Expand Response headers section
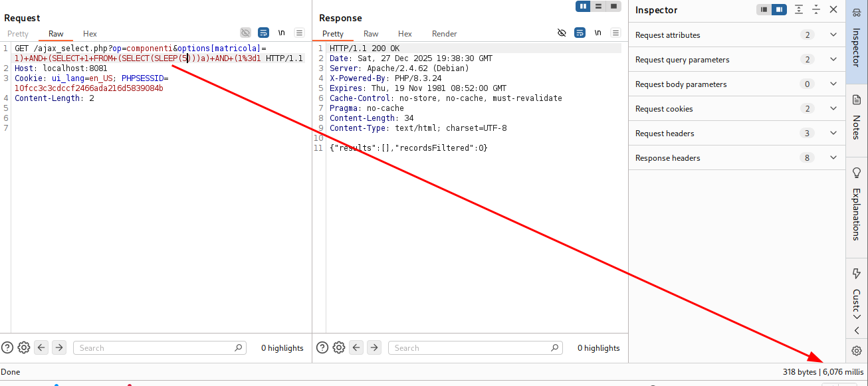The width and height of the screenshot is (868, 386). (736, 158)
